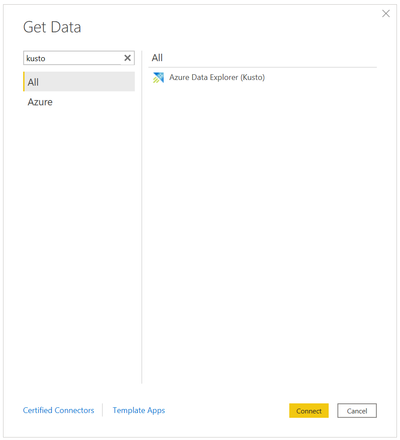Click the horizontal rule under All heading
Image resolution: width=400 pixels, height=440 pixels.
(x=263, y=67)
